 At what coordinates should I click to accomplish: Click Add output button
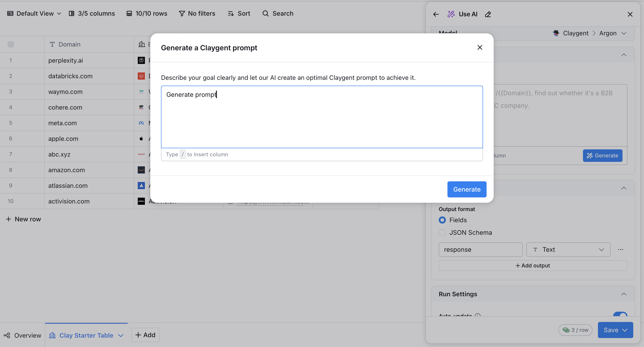pyautogui.click(x=533, y=265)
